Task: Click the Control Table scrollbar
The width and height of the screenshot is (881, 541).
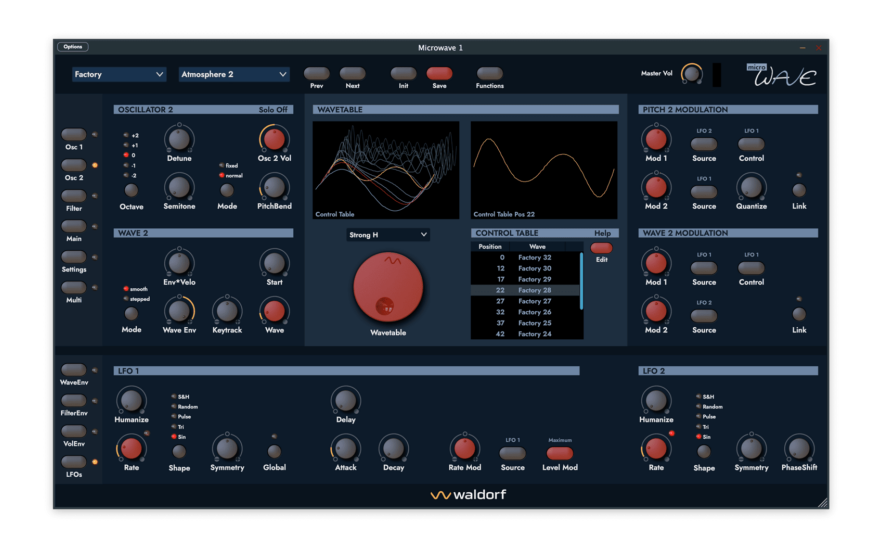Action: coord(581,281)
